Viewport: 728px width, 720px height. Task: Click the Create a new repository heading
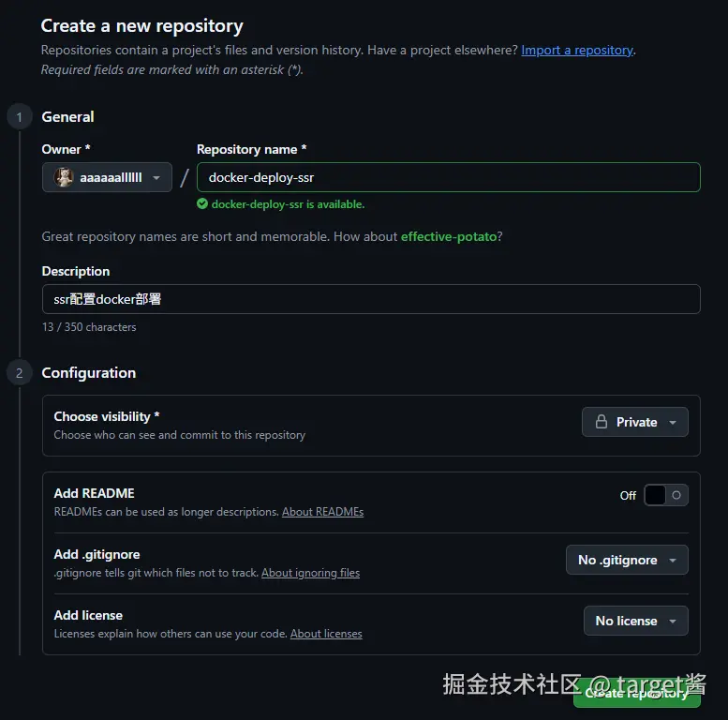pos(142,26)
